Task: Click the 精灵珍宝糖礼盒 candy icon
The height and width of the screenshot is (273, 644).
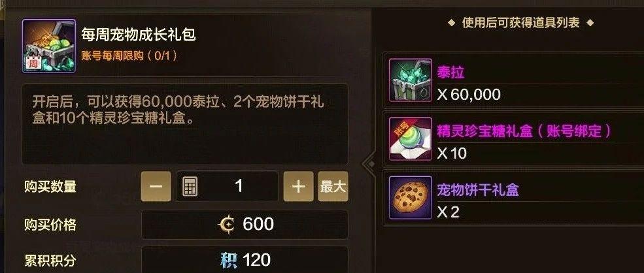Action: 411,138
